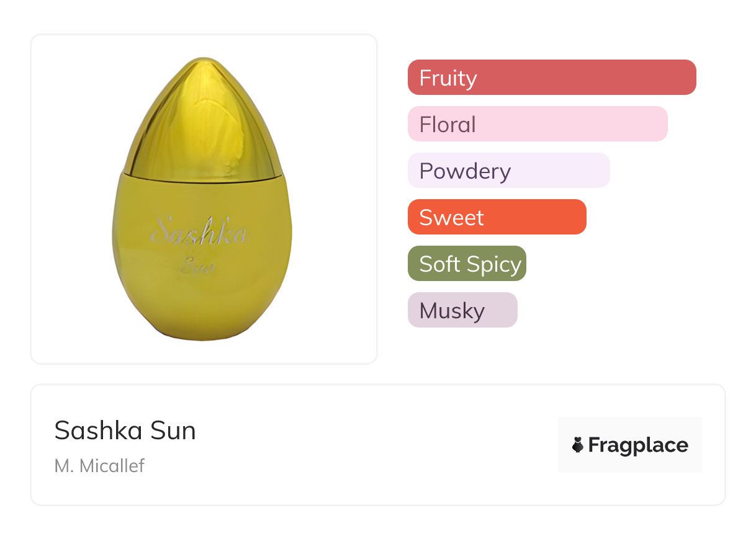Open the M. Micallef brand name
This screenshot has width=756, height=536.
click(99, 465)
